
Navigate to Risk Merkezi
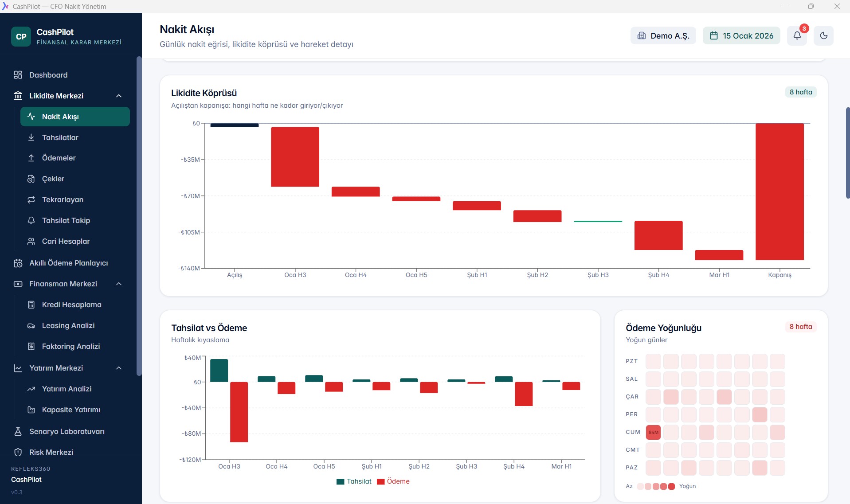tap(71, 452)
